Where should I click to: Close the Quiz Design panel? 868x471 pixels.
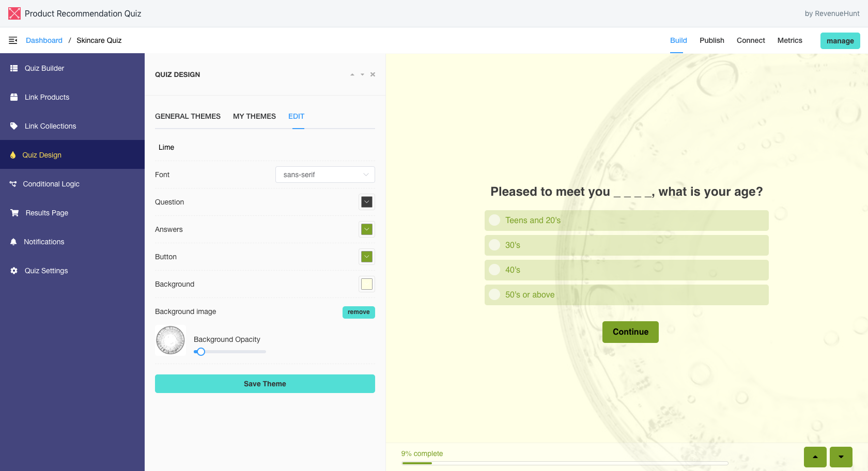(373, 74)
